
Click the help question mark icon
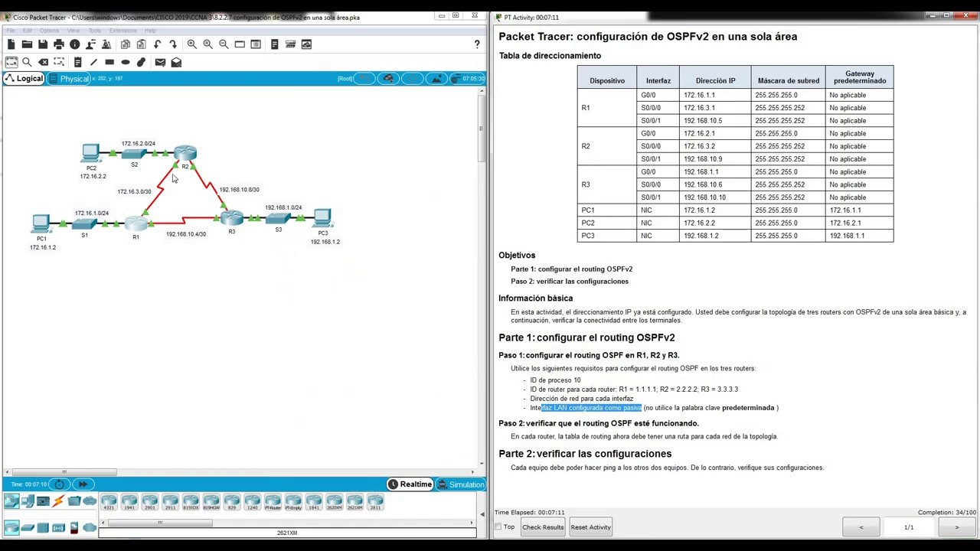[477, 44]
